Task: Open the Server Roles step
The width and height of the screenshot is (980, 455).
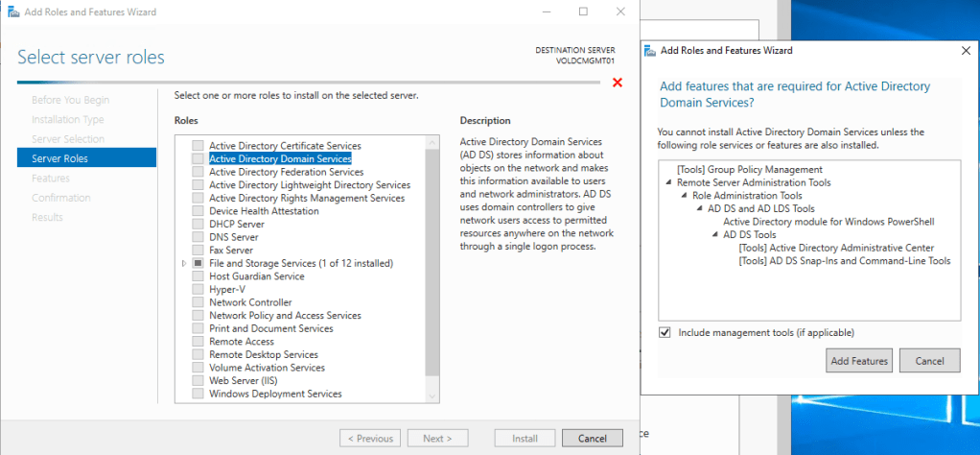Action: (x=59, y=158)
